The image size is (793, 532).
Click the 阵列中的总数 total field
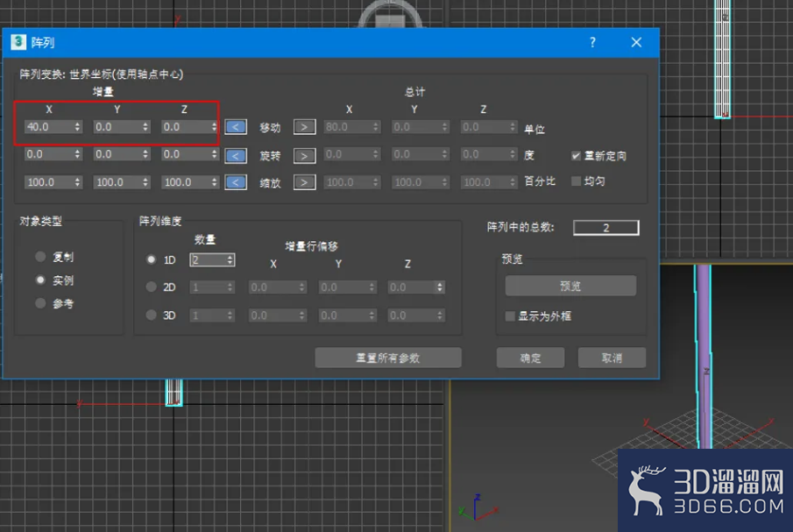(x=605, y=228)
